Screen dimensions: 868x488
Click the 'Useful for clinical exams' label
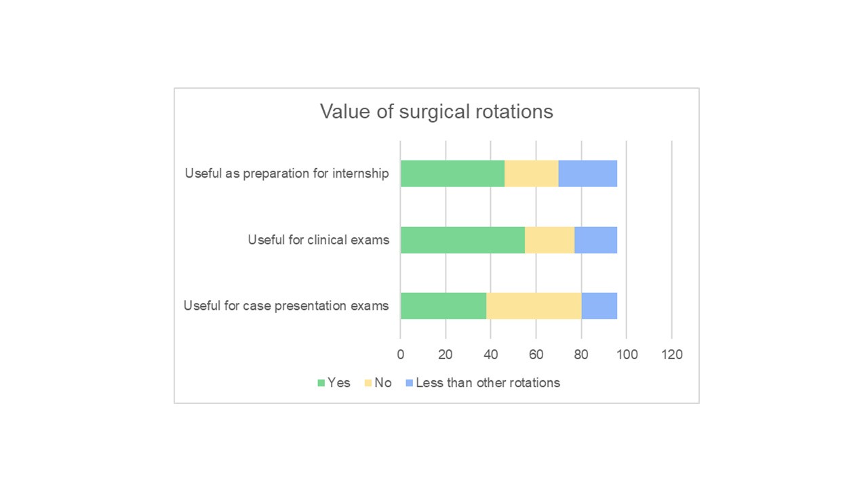pos(318,239)
